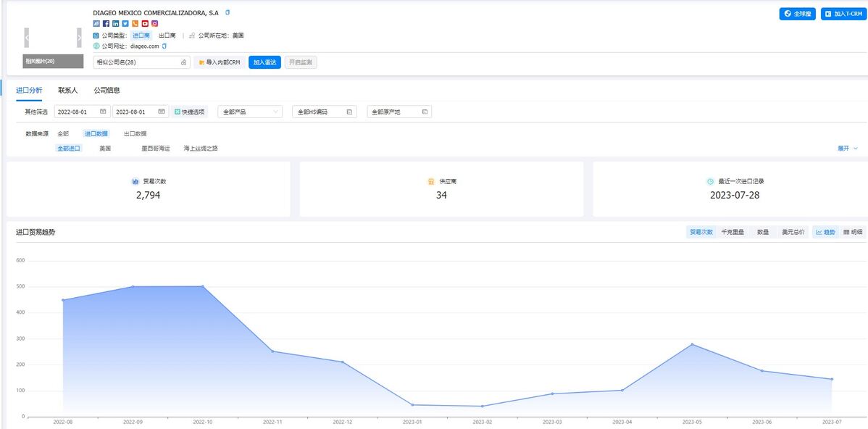
Task: Filter by 全部进口 source
Action: coord(70,149)
